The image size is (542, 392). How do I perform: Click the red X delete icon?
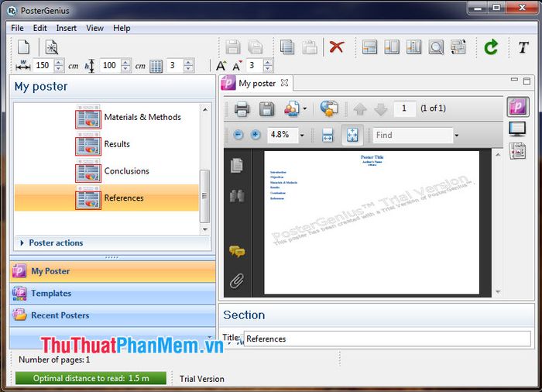point(336,47)
